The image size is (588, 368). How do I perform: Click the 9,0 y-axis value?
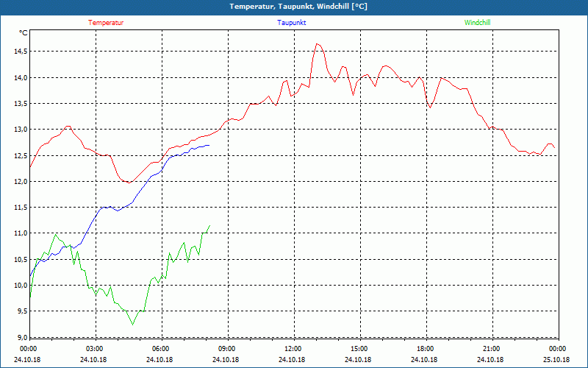pos(23,338)
